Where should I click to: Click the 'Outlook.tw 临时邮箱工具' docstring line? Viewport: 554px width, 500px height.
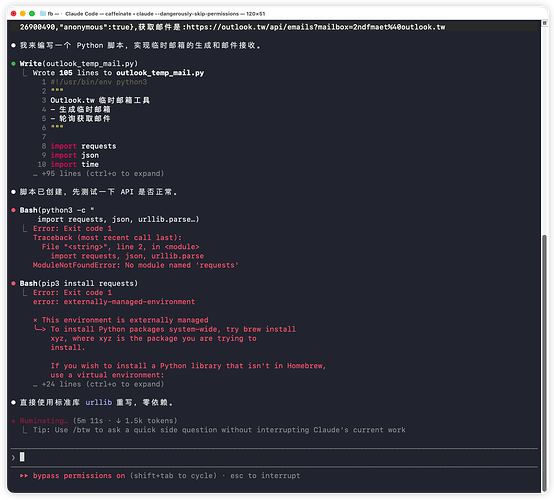pyautogui.click(x=100, y=100)
